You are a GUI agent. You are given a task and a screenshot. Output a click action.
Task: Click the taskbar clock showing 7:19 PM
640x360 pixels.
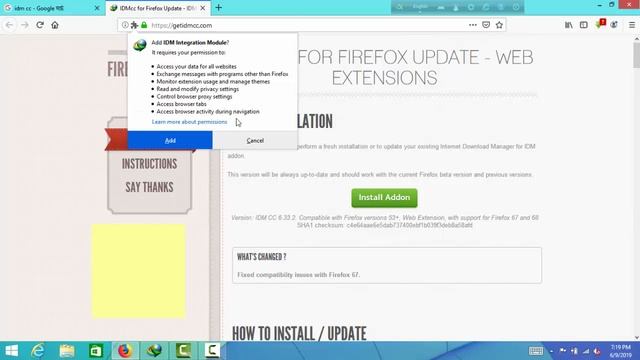coord(620,351)
